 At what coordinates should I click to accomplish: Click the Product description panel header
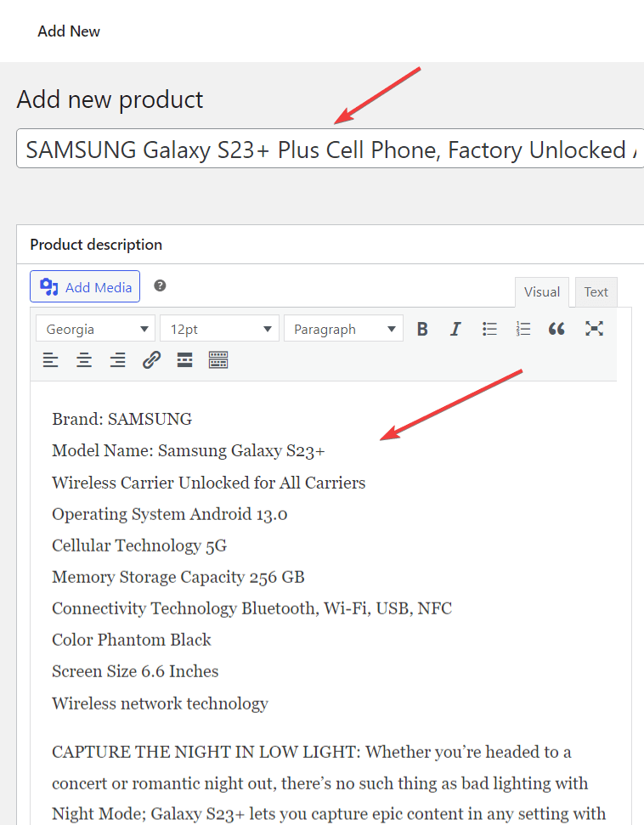[330, 245]
